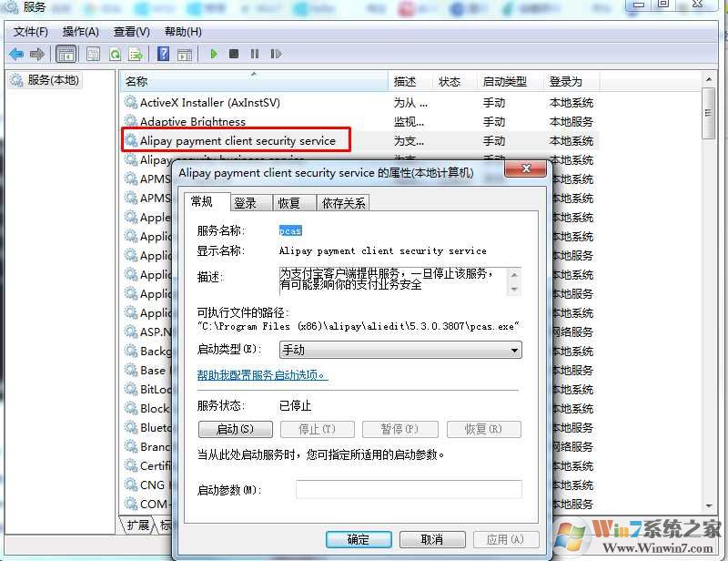This screenshot has width=728, height=561.
Task: Click description box scroll down arrow
Action: (x=514, y=289)
